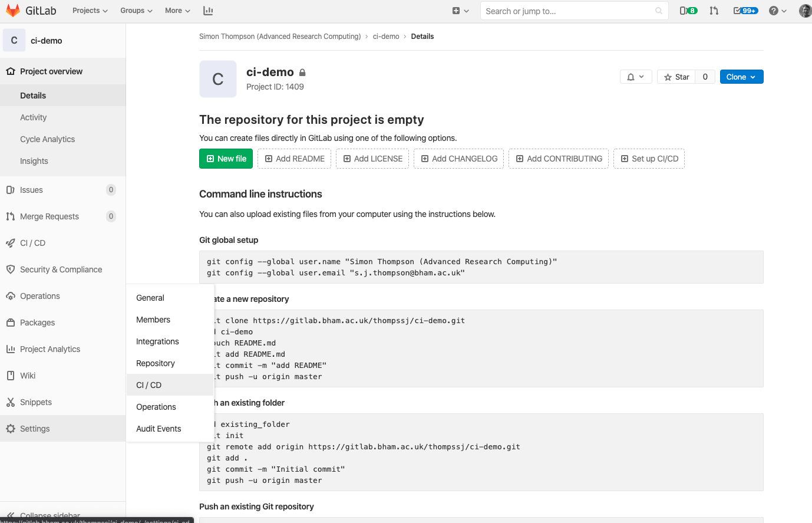Select CI / CD in Settings flyout

149,385
